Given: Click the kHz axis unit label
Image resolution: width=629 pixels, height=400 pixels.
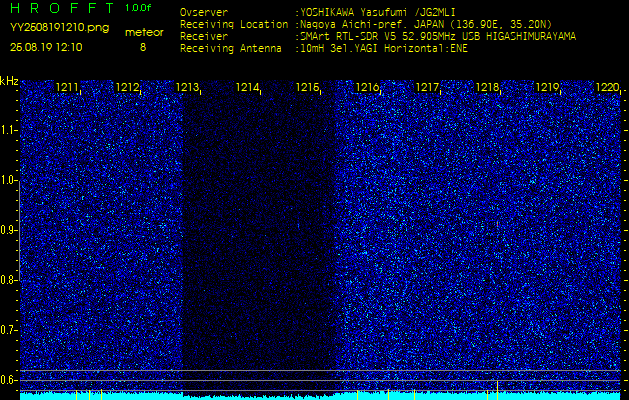Looking at the screenshot, I should tap(9, 81).
